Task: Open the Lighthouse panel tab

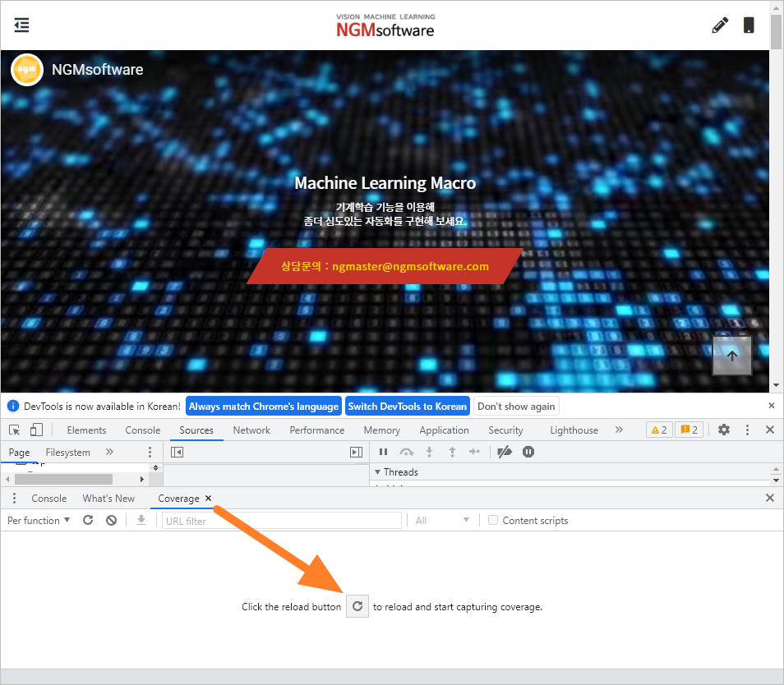Action: click(x=574, y=430)
